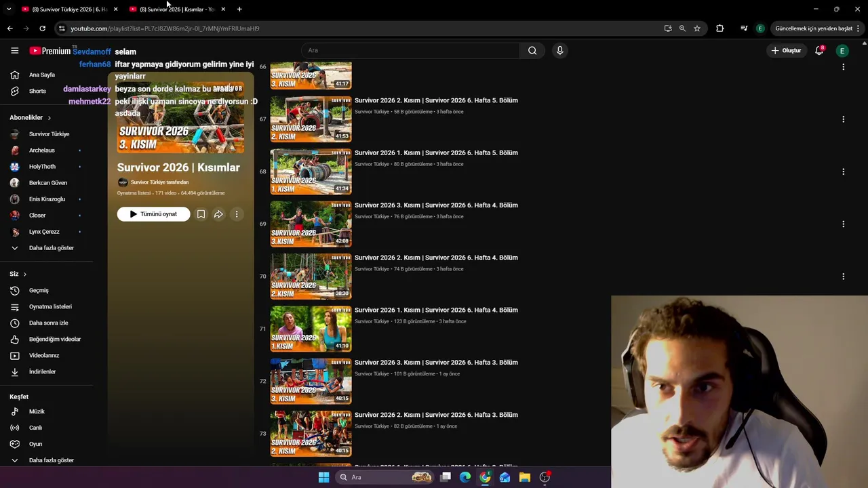This screenshot has width=868, height=488.
Task: Open Berkcan Güven channel subscription
Action: click(x=46, y=182)
